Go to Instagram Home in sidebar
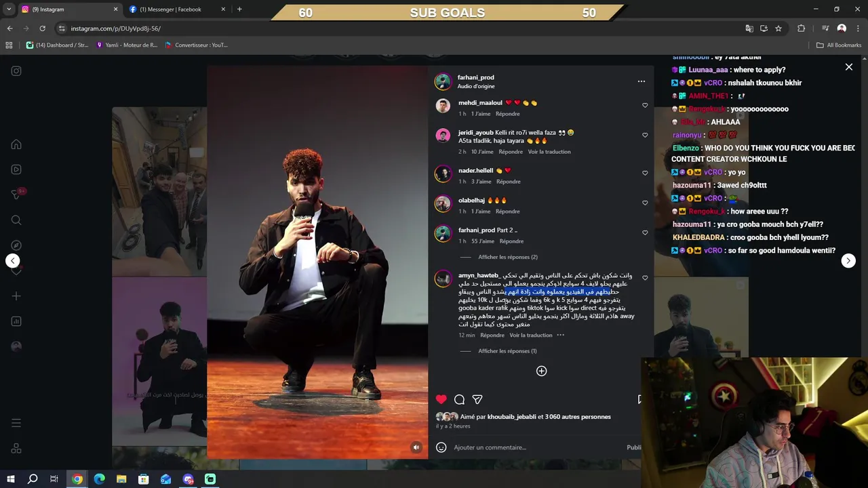868x488 pixels. tap(16, 144)
